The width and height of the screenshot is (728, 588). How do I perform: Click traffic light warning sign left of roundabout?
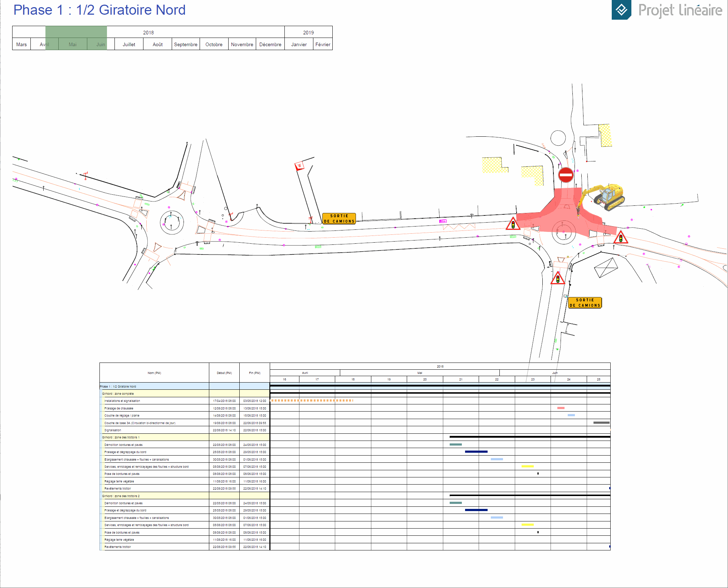(x=513, y=224)
